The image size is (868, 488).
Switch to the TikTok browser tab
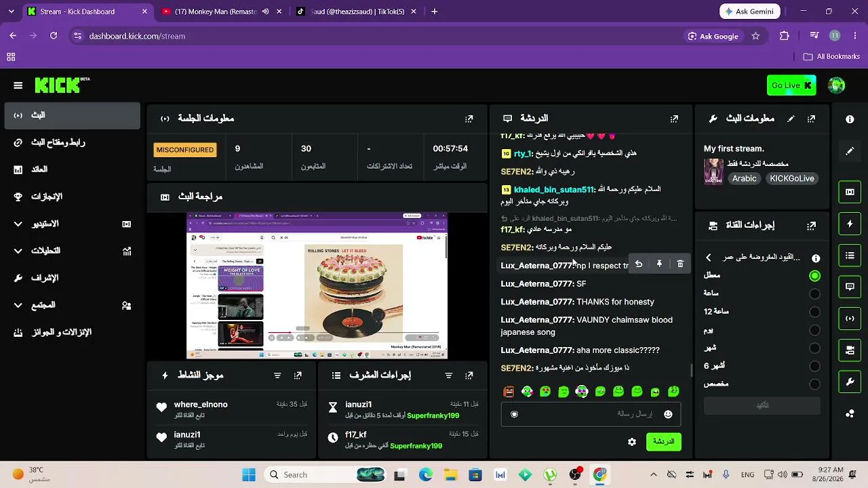coord(357,12)
